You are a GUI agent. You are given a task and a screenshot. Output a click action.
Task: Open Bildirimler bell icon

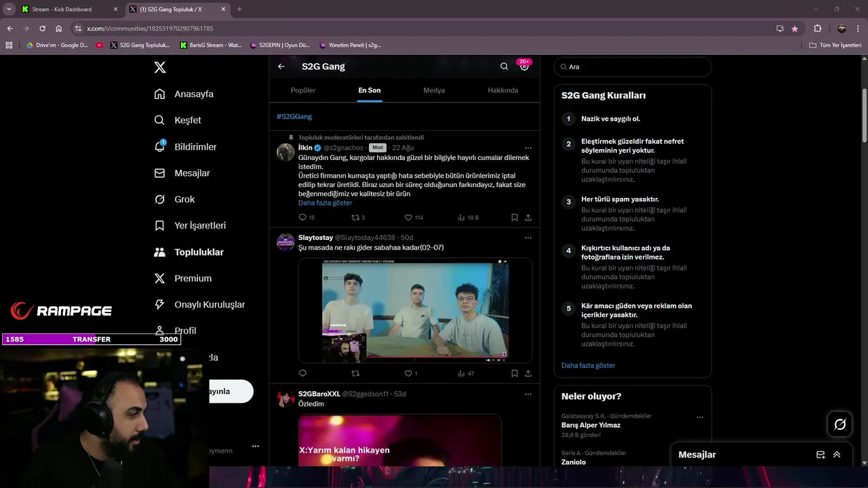coord(159,146)
